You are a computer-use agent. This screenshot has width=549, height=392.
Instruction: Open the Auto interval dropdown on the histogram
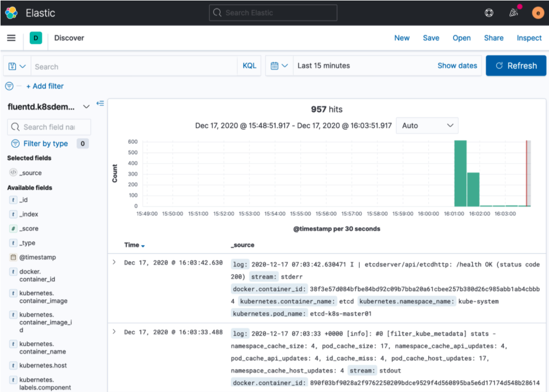(427, 126)
